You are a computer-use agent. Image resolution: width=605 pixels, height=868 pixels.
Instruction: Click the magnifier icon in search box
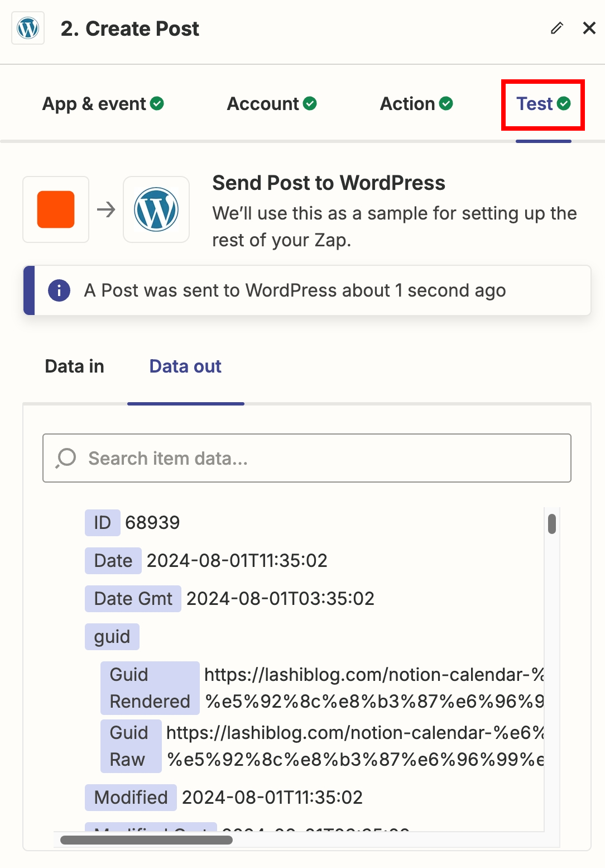tap(66, 458)
